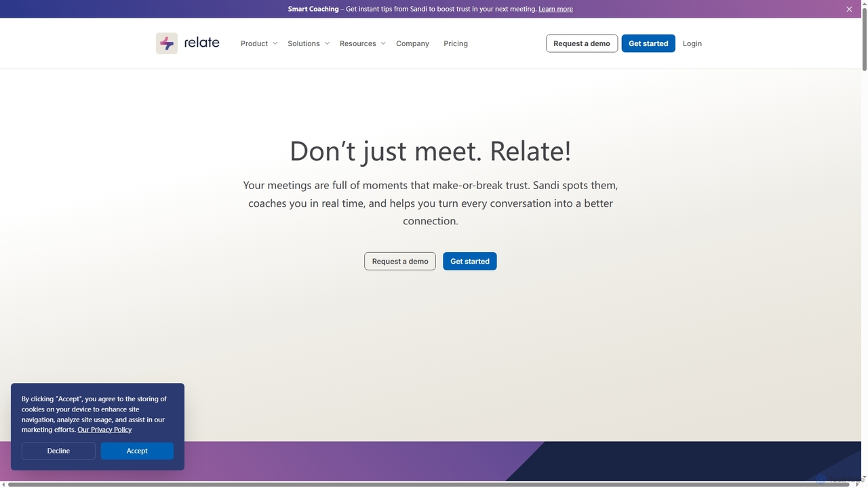Screen dimensions: 868x488
Task: Click Request a demo in header
Action: click(582, 43)
